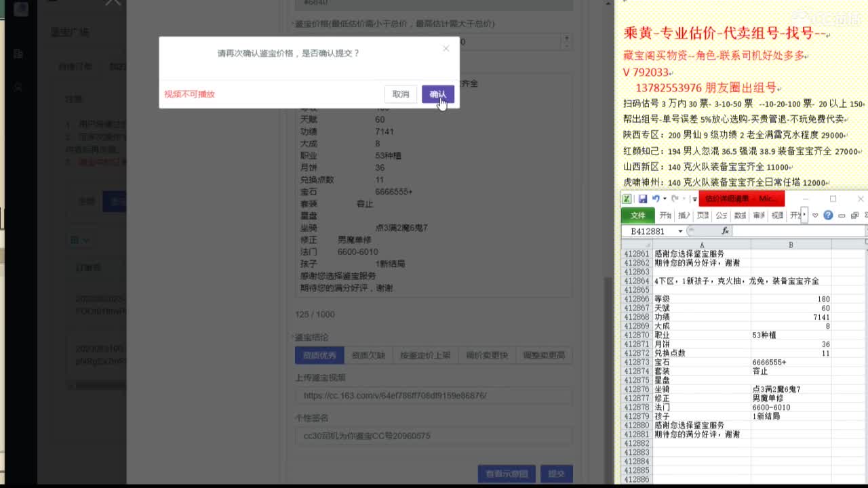
Task: Click Excel window maximize button
Action: point(833,199)
